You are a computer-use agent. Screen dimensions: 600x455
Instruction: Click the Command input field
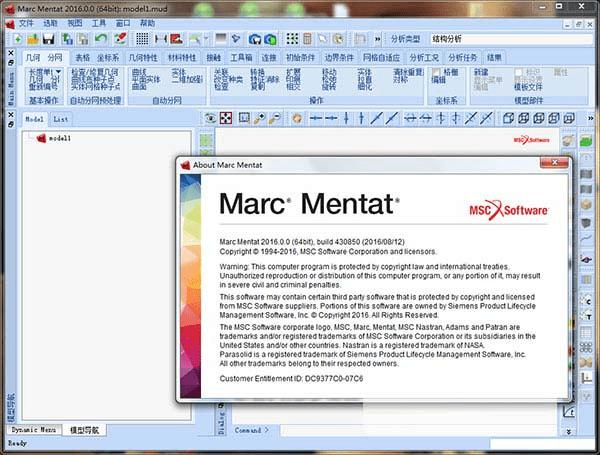(x=419, y=431)
